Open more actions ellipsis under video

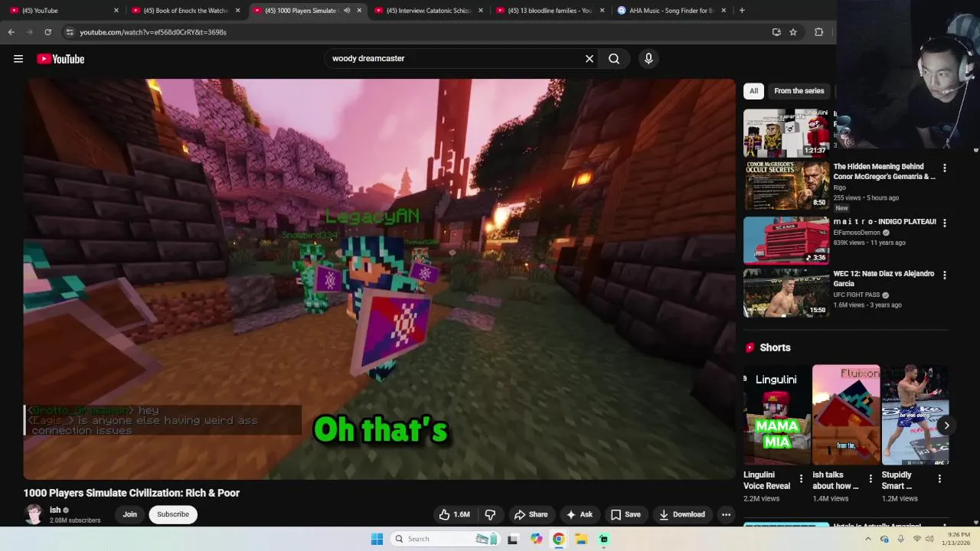pyautogui.click(x=726, y=514)
